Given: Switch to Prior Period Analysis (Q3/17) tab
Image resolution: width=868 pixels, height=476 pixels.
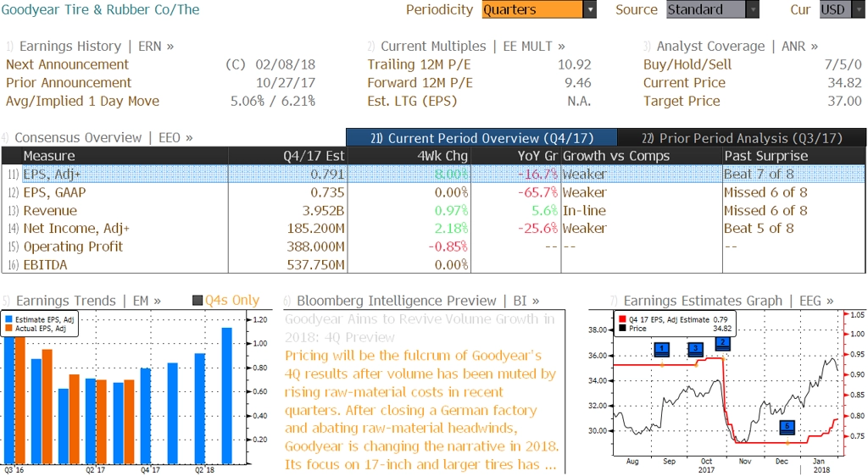Looking at the screenshot, I should tap(742, 138).
